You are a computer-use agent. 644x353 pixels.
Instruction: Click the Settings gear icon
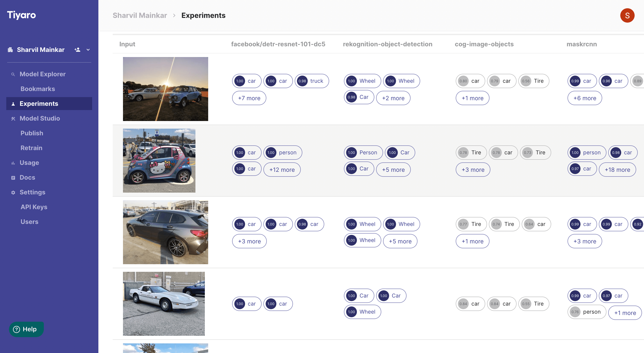point(13,192)
